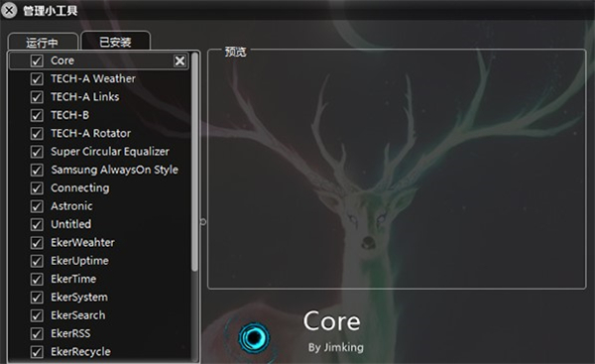Disable the EkerUptime checkbox
Viewport: 595px width, 364px height.
pos(37,261)
